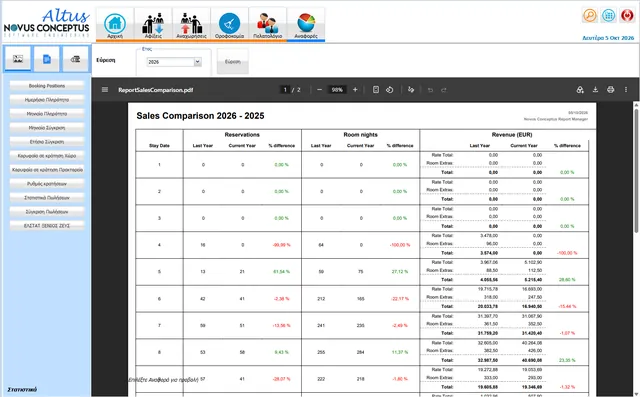Click the 61,54 % reservations difference value
Viewport: 640px width, 397px height.
click(281, 272)
